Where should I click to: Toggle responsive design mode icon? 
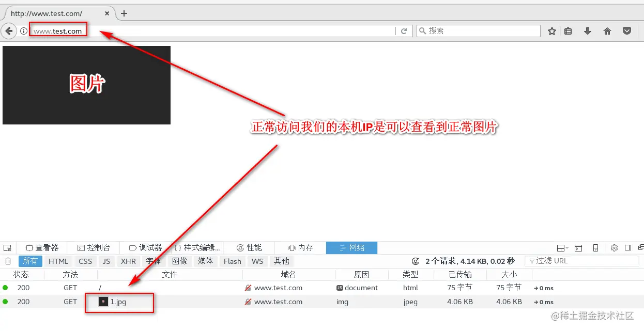(x=595, y=248)
